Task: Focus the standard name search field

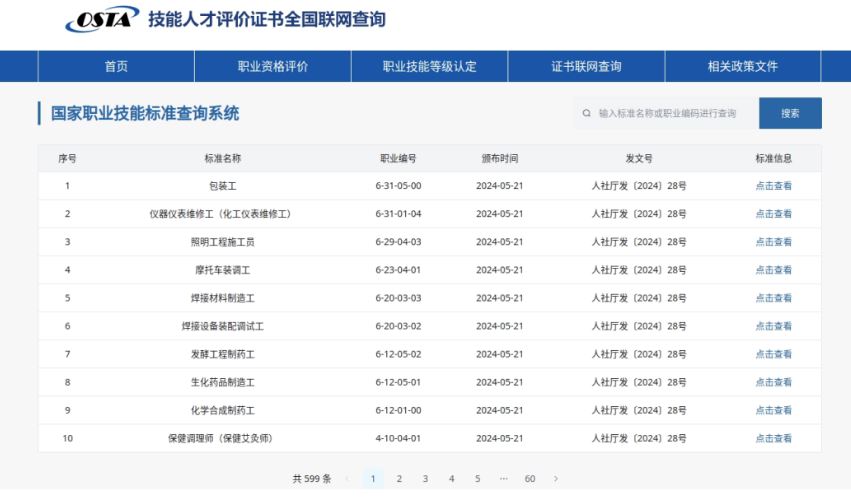Action: [x=666, y=113]
